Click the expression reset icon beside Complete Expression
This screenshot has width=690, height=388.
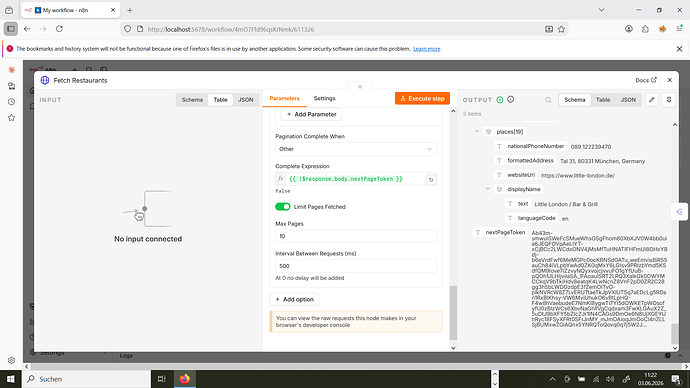click(431, 179)
